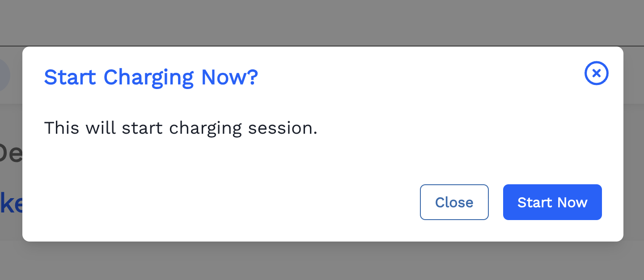Cancel with the outlined Close button
Image resolution: width=644 pixels, height=280 pixels.
(454, 202)
